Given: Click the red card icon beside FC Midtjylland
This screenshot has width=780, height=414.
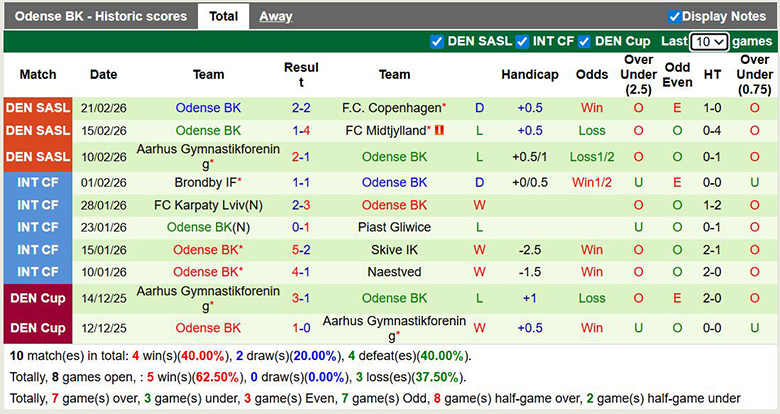Looking at the screenshot, I should [438, 131].
